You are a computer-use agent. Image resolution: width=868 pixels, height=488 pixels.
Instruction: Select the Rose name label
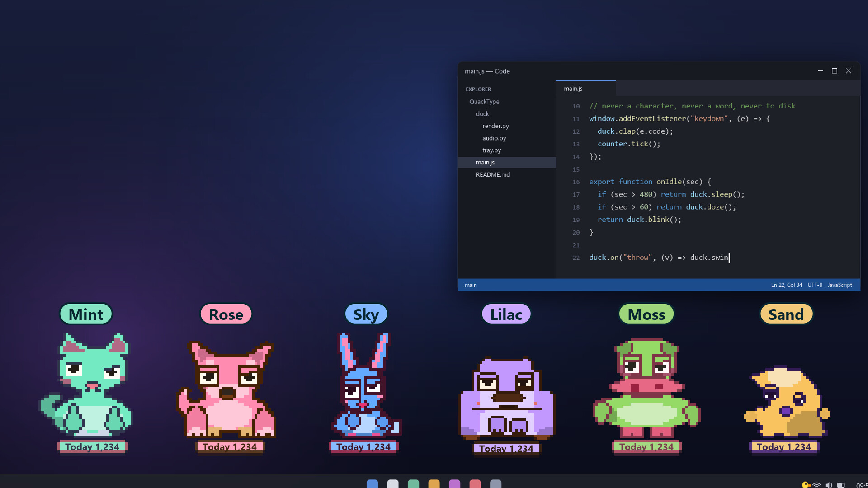[x=226, y=314]
